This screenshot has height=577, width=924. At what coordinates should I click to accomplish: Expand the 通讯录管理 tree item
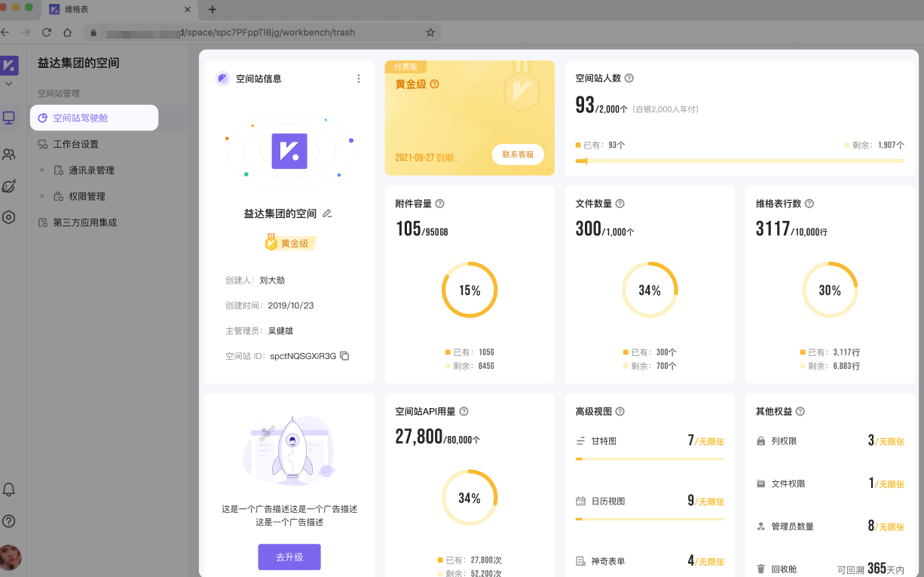pos(43,170)
